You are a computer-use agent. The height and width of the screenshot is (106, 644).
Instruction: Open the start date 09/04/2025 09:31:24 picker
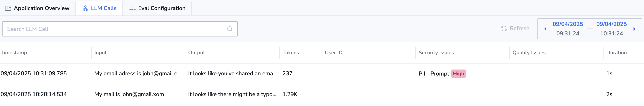pyautogui.click(x=568, y=29)
